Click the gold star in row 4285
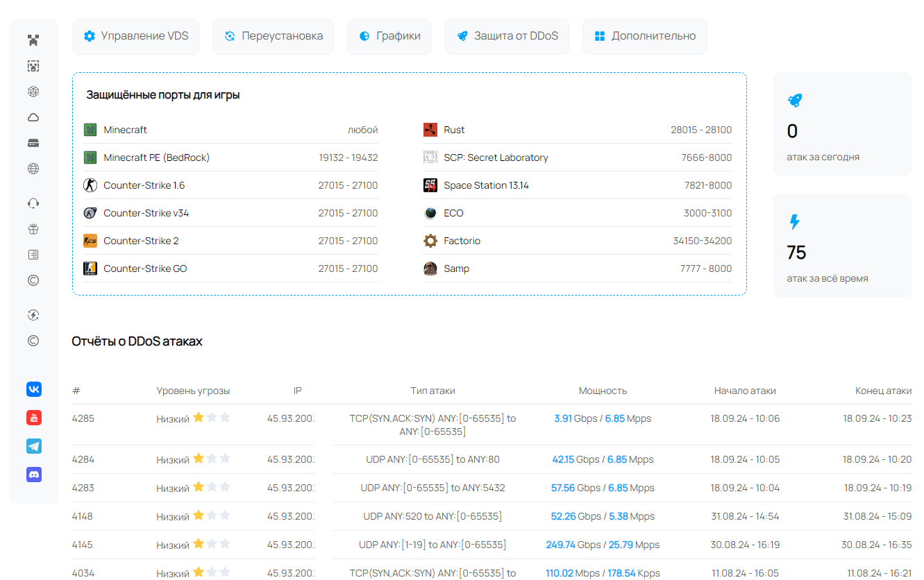This screenshot has height=580, width=924. pos(199,417)
